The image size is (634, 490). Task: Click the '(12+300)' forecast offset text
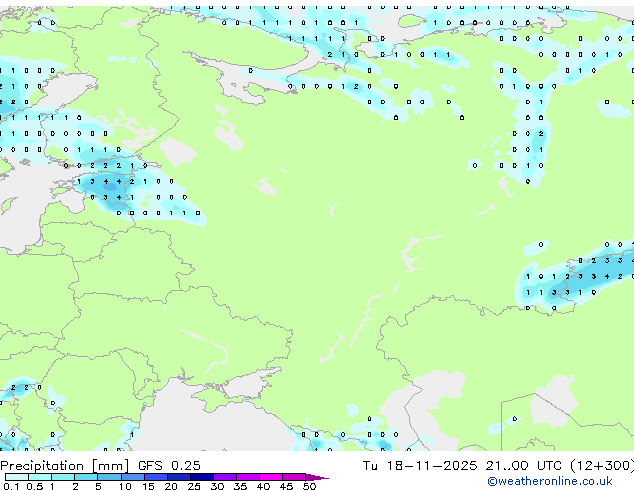(602, 466)
